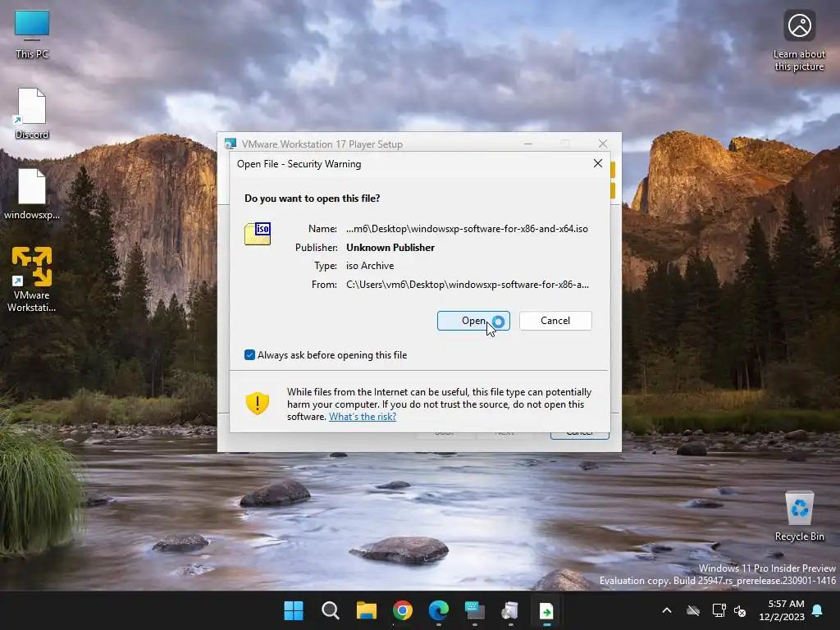Cancel the Open File security warning

(x=555, y=321)
